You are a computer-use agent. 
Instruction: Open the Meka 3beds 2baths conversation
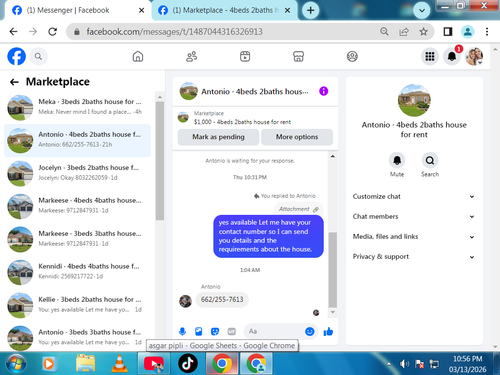77,107
